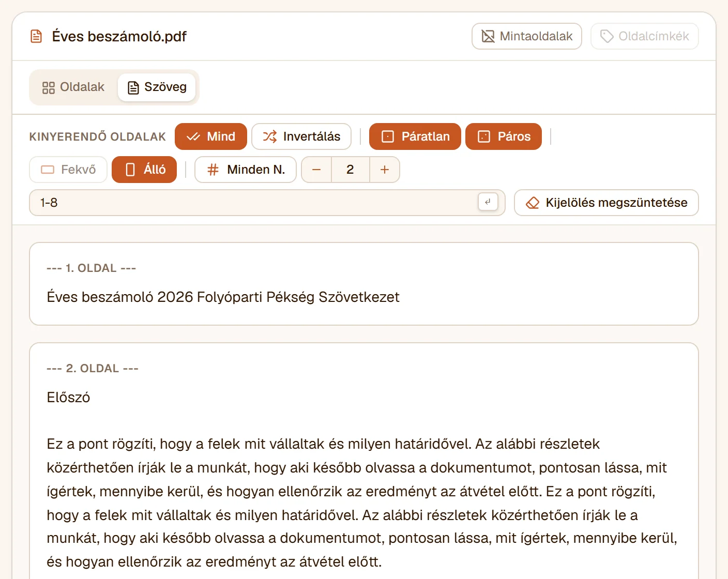Switch to the Oldalak tab
This screenshot has width=728, height=579.
pos(73,87)
